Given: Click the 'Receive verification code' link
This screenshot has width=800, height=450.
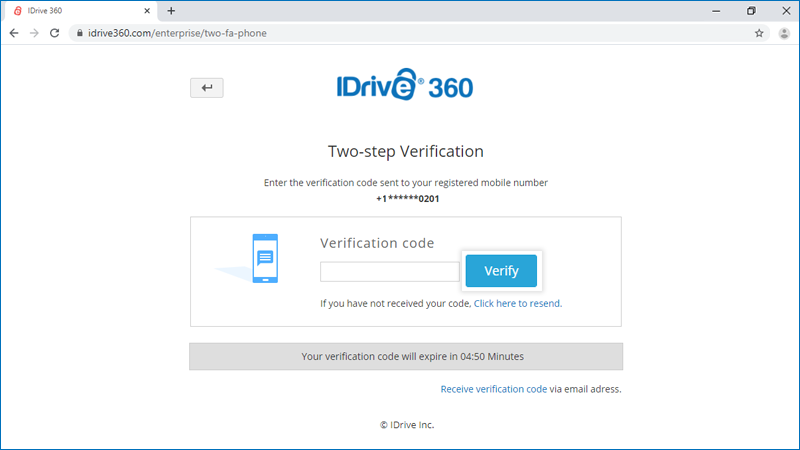Looking at the screenshot, I should (493, 389).
